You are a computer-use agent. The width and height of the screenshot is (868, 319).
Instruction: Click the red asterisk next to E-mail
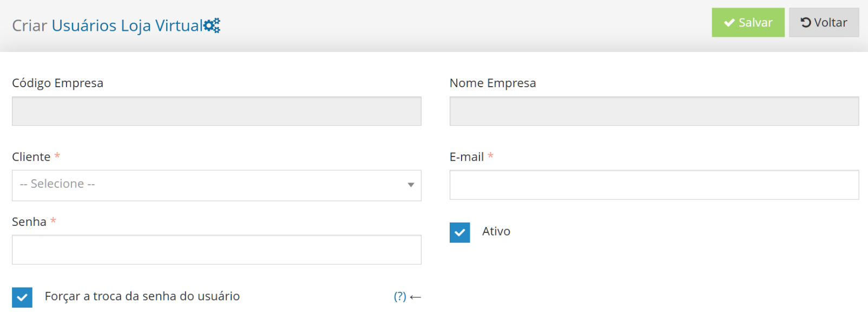(x=490, y=156)
